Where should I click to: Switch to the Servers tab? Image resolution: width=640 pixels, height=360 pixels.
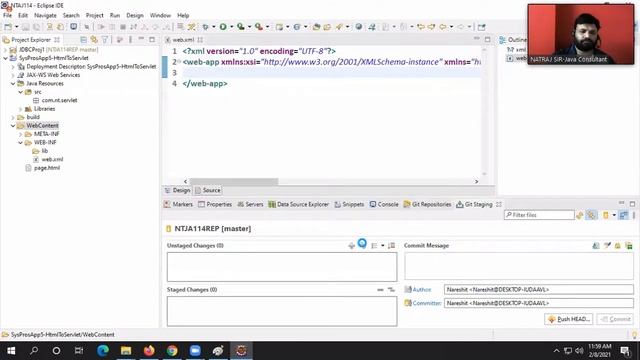coord(250,204)
